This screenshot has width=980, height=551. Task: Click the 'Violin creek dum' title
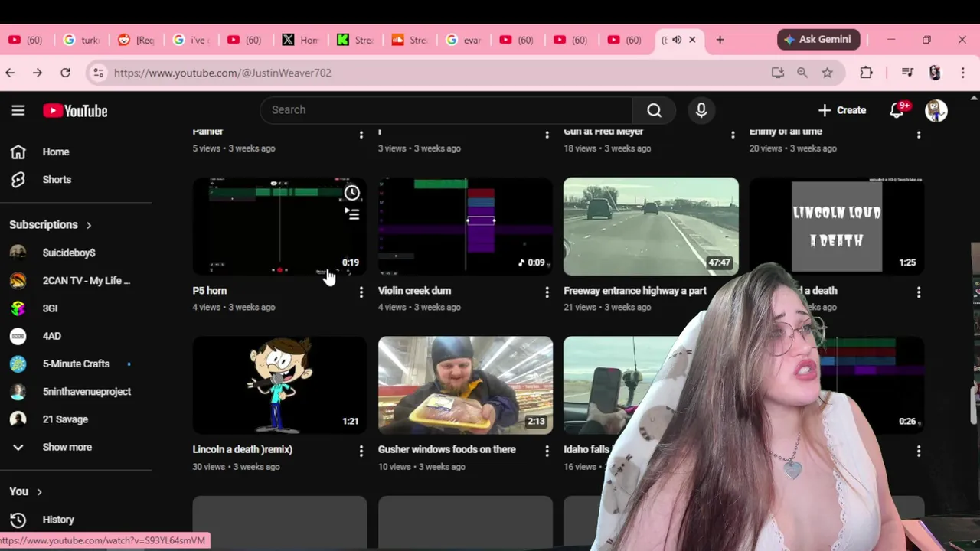pos(414,291)
